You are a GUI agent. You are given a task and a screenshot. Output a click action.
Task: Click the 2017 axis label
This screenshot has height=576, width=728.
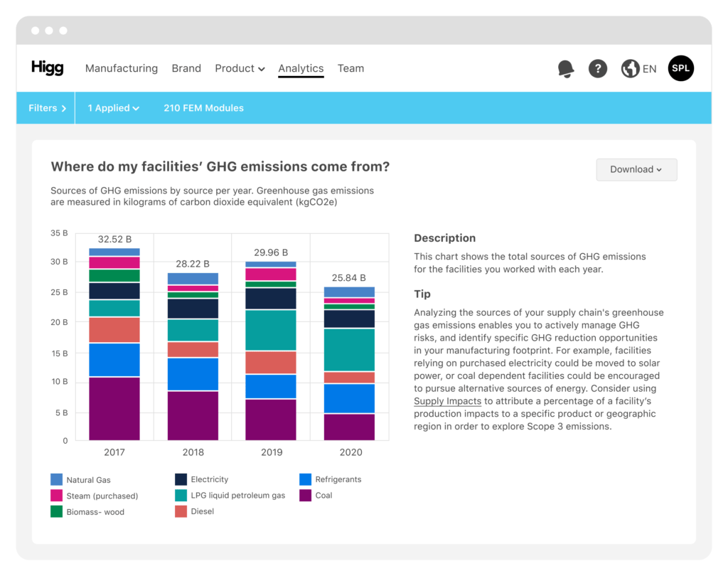(114, 452)
